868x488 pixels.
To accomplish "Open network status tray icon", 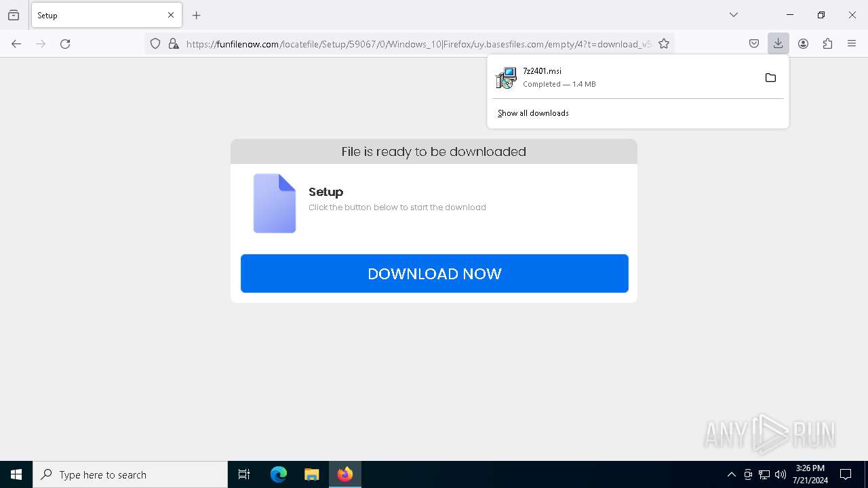I will click(x=764, y=474).
